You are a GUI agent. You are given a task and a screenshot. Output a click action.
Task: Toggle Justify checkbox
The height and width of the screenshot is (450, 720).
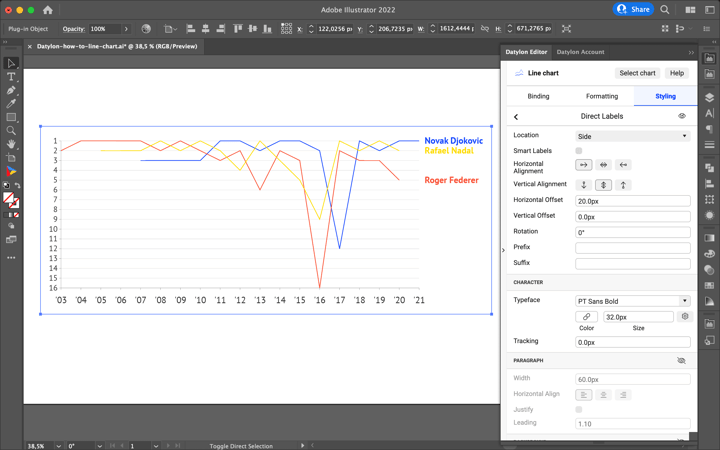click(x=579, y=409)
